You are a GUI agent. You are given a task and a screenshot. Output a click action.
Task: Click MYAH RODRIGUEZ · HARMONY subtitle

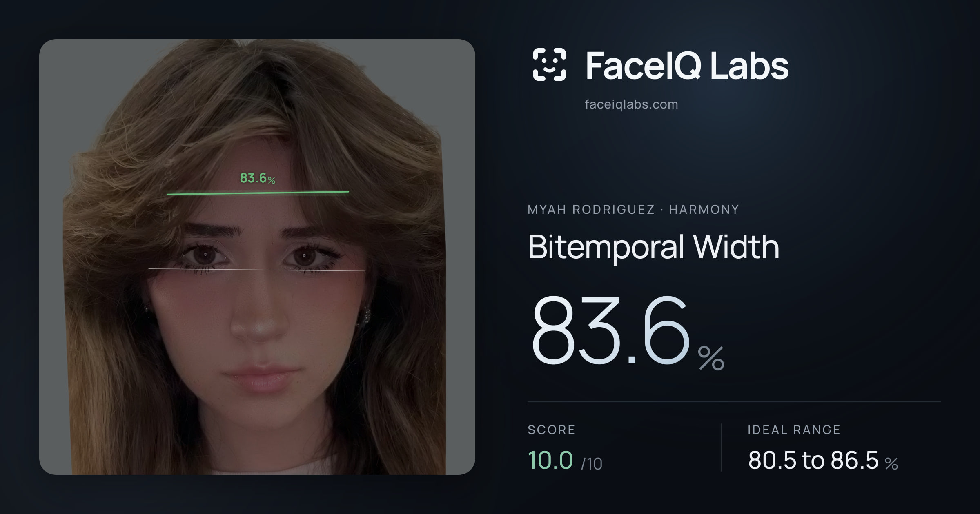pyautogui.click(x=633, y=209)
